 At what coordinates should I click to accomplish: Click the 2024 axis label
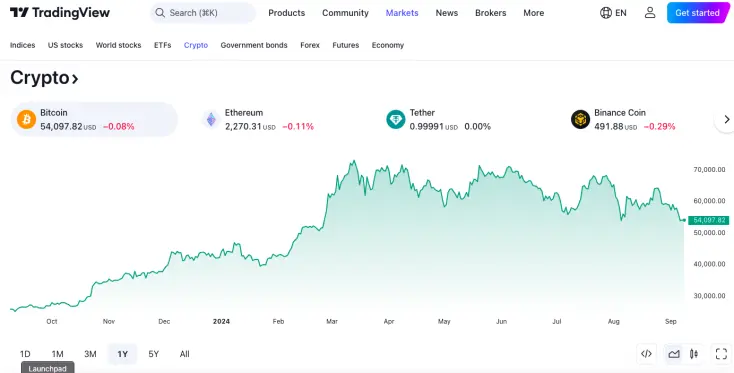[x=221, y=322]
